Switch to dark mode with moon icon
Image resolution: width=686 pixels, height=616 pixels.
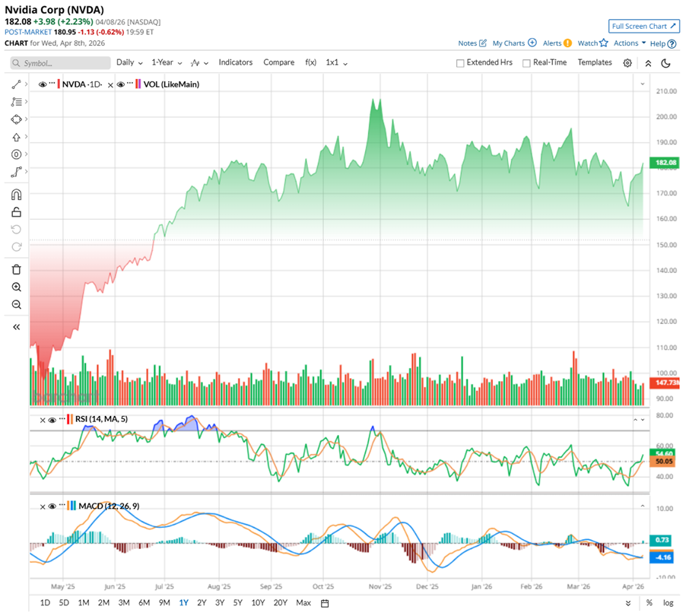[x=666, y=63]
